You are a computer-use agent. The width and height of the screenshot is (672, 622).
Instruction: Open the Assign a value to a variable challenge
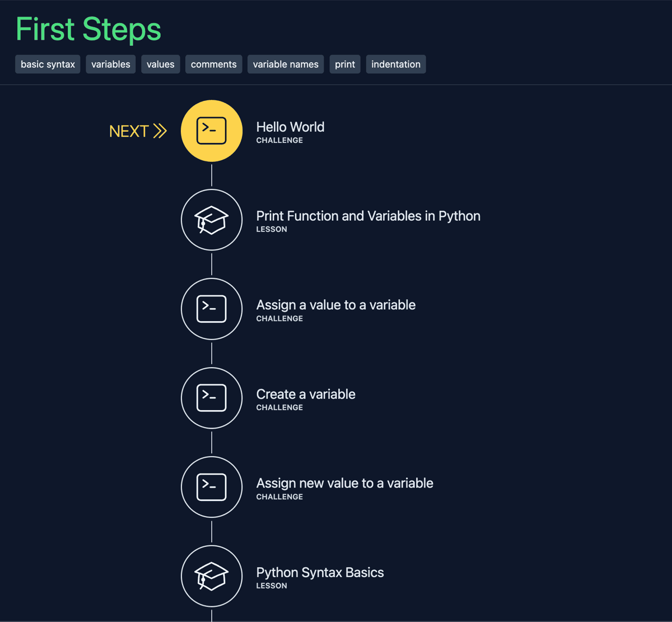335,305
